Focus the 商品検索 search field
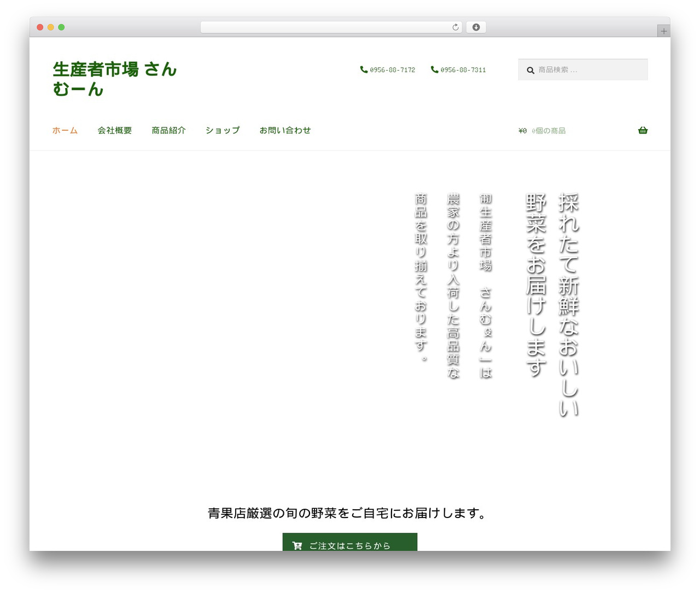 pyautogui.click(x=583, y=69)
